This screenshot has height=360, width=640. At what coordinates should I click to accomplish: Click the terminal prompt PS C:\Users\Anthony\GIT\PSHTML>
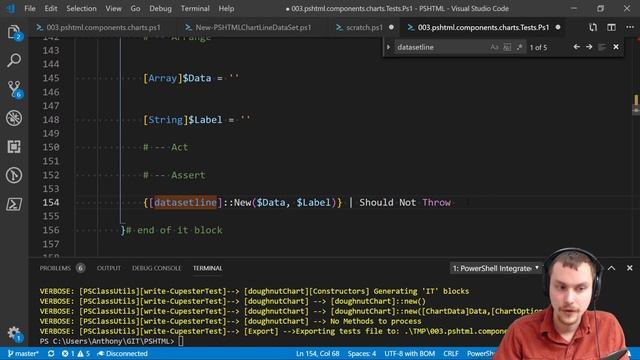click(x=107, y=341)
